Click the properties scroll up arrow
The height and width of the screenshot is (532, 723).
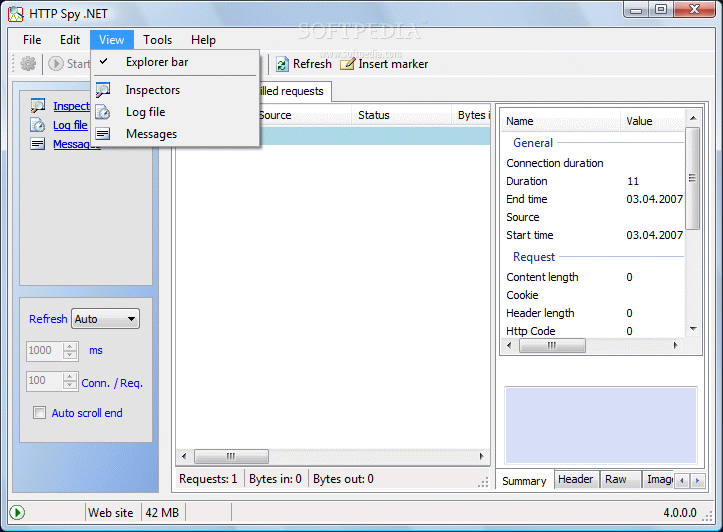(693, 118)
